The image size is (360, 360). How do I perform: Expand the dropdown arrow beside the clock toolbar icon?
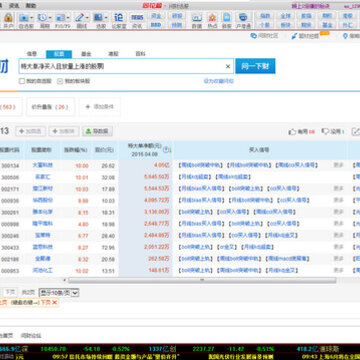pos(50,18)
